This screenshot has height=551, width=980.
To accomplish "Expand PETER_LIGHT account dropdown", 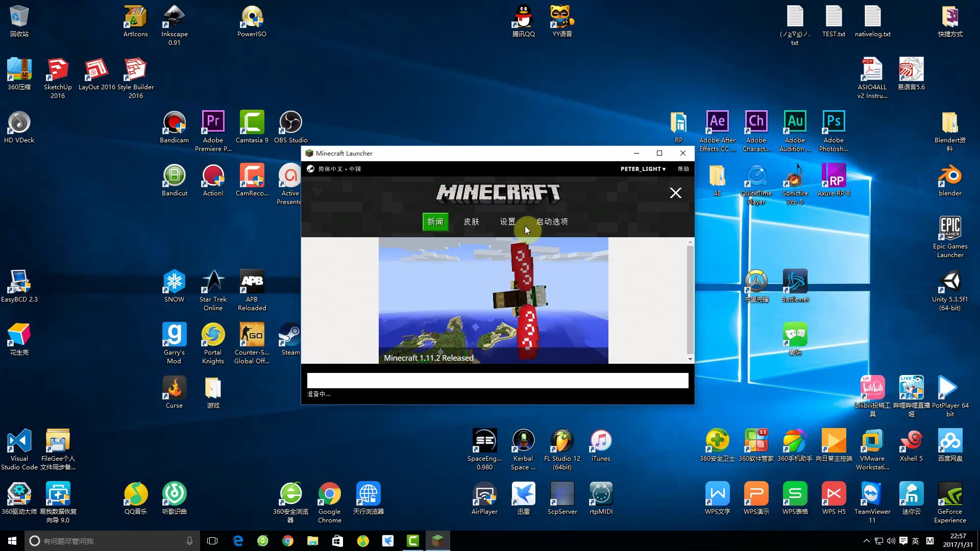I will click(x=643, y=169).
